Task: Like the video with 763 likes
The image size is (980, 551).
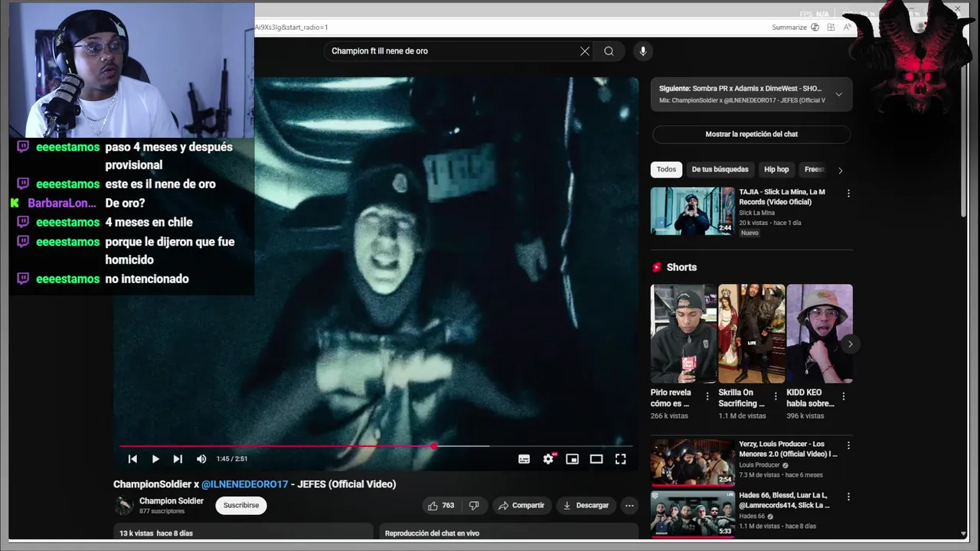Action: pyautogui.click(x=441, y=505)
